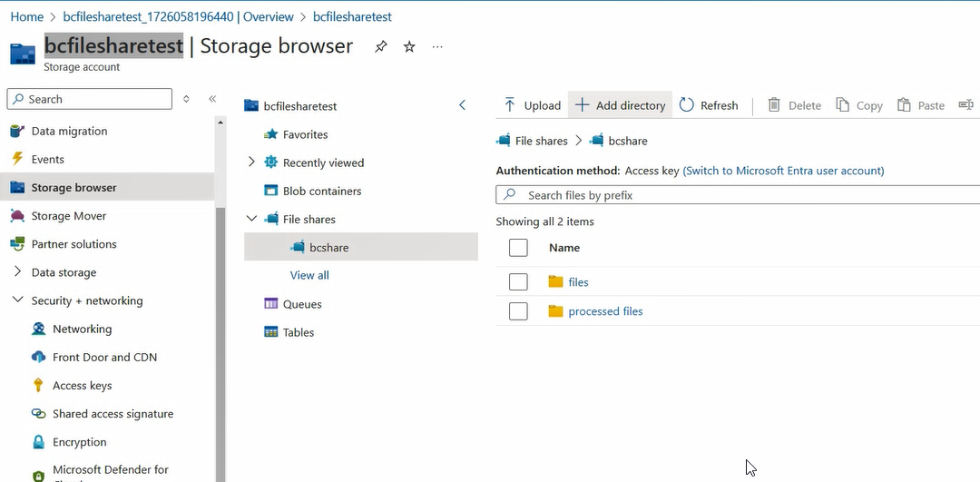Click Add directory in the toolbar
This screenshot has width=980, height=482.
620,105
